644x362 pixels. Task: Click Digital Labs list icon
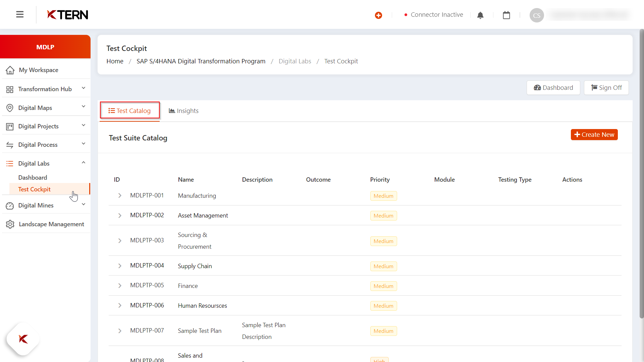(10, 164)
